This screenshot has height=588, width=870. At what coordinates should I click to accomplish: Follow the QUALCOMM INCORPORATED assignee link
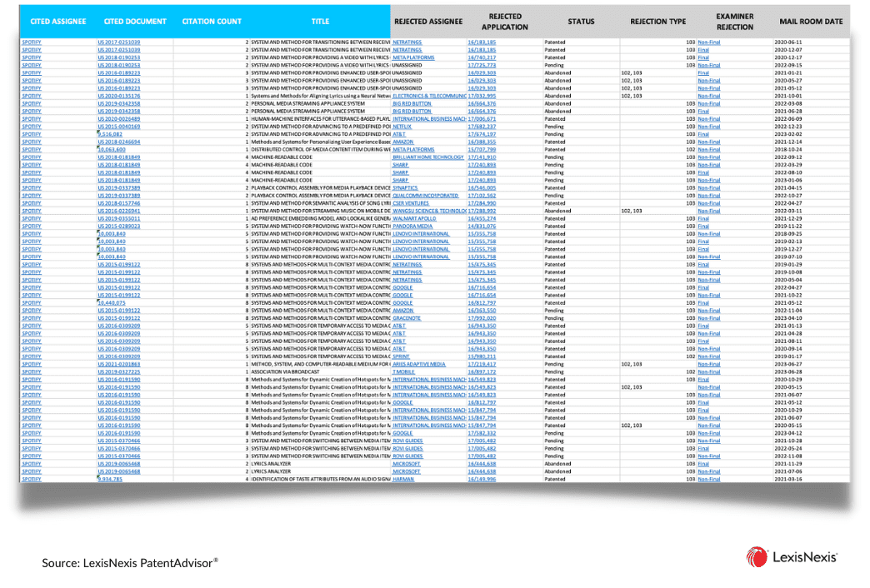click(x=426, y=195)
